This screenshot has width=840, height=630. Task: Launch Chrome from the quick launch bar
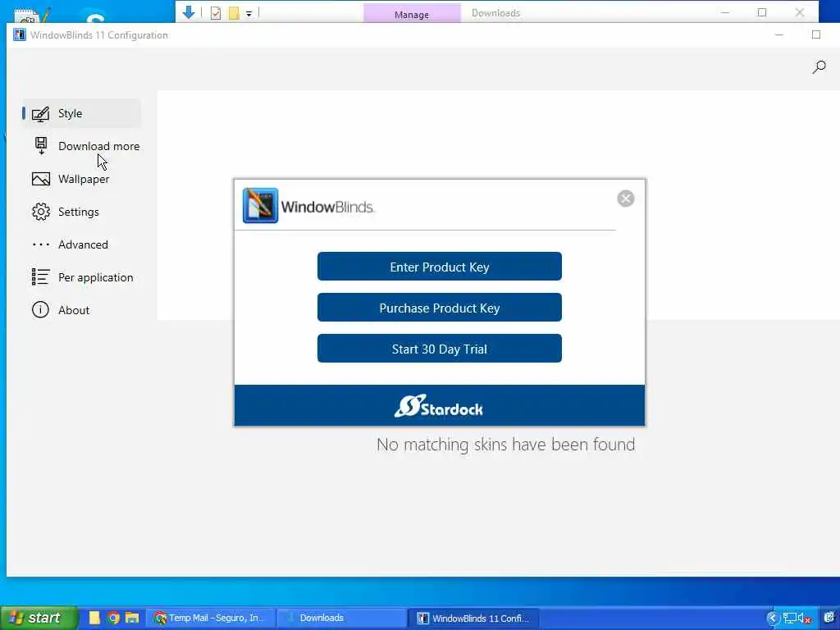coord(113,618)
